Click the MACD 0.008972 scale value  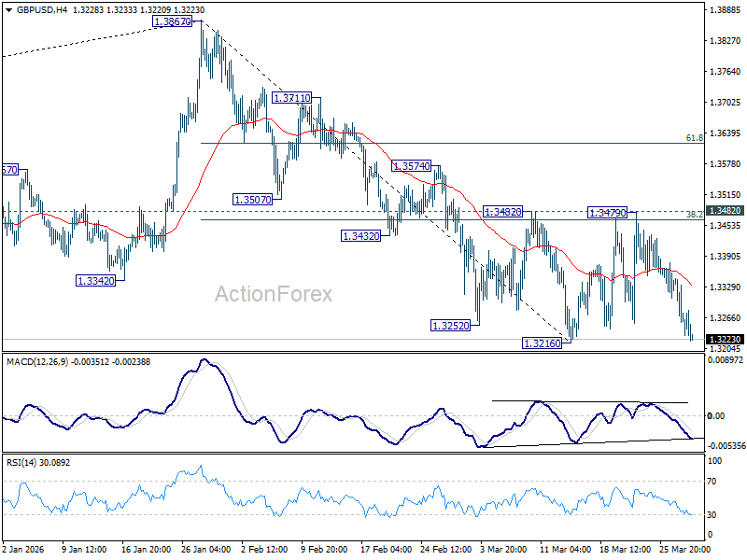tap(726, 360)
